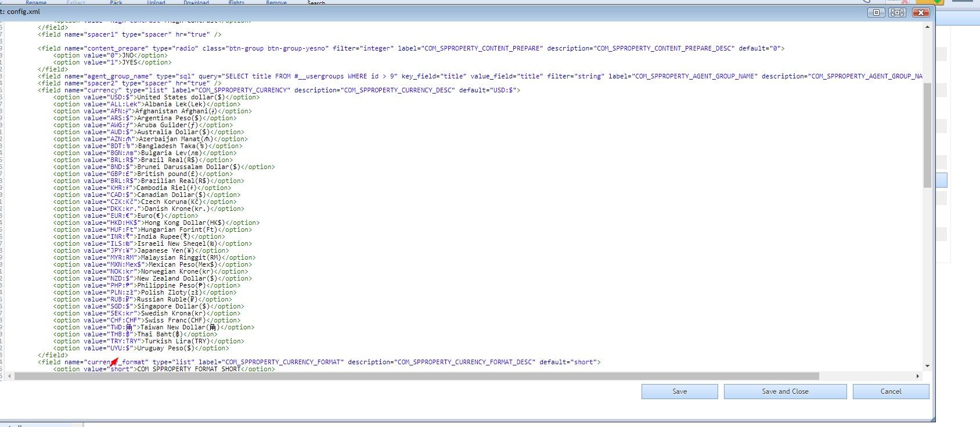Click the Euro option line

(126, 216)
